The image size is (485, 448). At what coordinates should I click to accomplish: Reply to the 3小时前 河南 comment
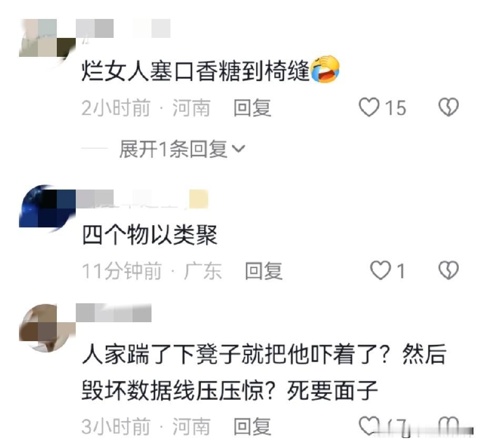point(252,426)
